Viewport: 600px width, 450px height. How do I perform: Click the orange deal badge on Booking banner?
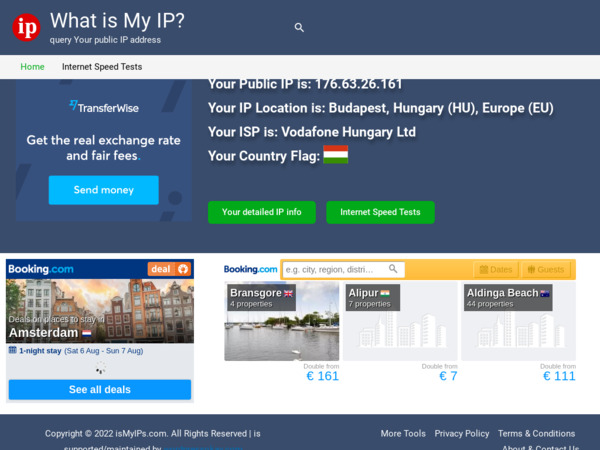coord(169,269)
